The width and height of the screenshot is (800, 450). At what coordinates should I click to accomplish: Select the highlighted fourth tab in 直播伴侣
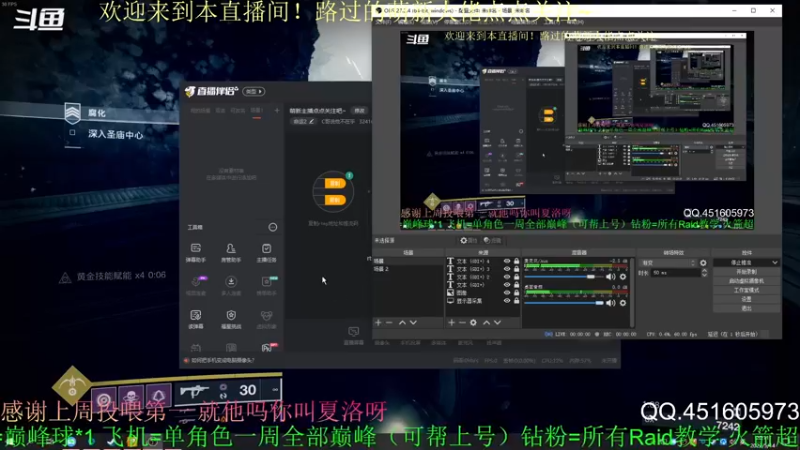(257, 110)
